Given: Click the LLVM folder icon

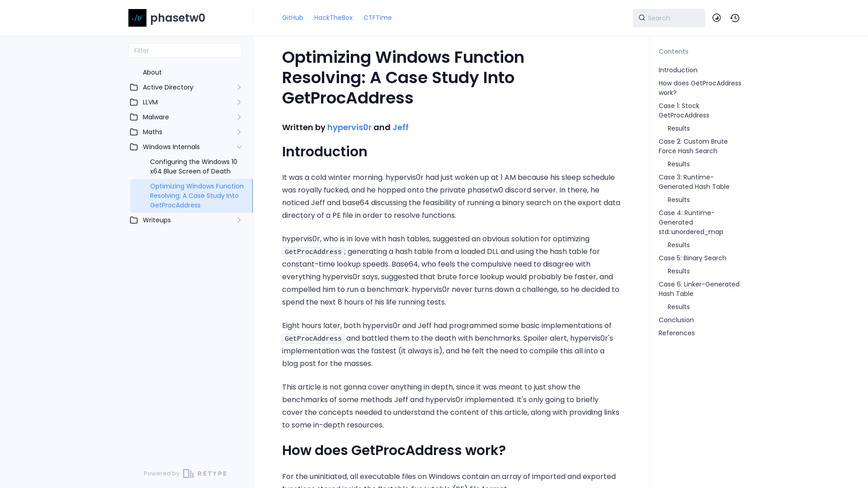Looking at the screenshot, I should point(134,102).
